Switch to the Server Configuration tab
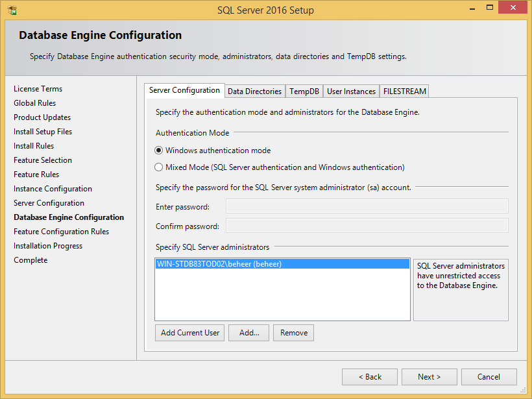 184,91
